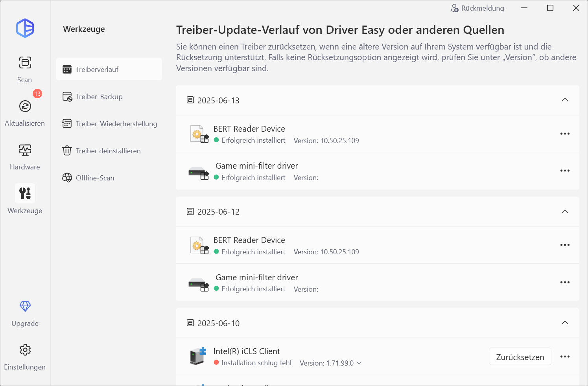Maximize the Driver Easy window
The width and height of the screenshot is (588, 386).
click(550, 8)
